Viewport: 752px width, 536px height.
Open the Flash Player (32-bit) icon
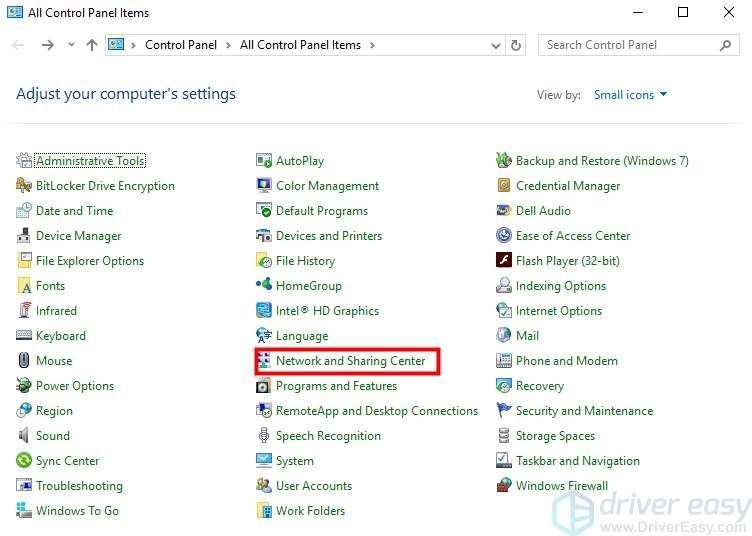pos(504,260)
